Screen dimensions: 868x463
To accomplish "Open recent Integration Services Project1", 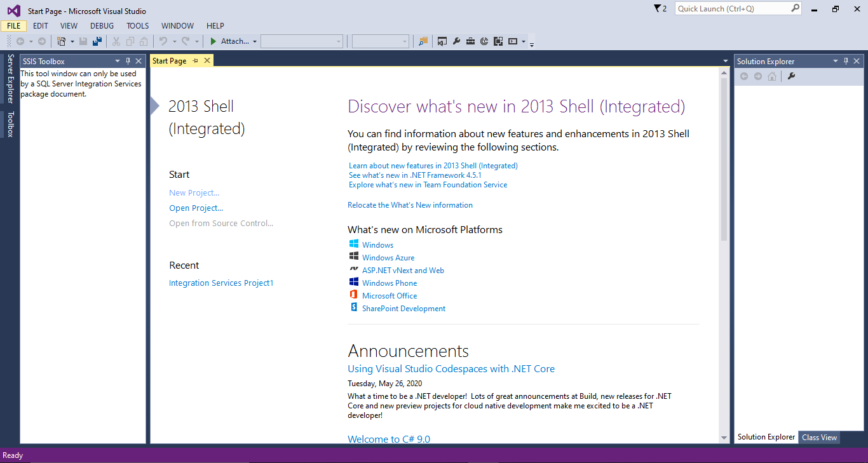I will [x=221, y=283].
